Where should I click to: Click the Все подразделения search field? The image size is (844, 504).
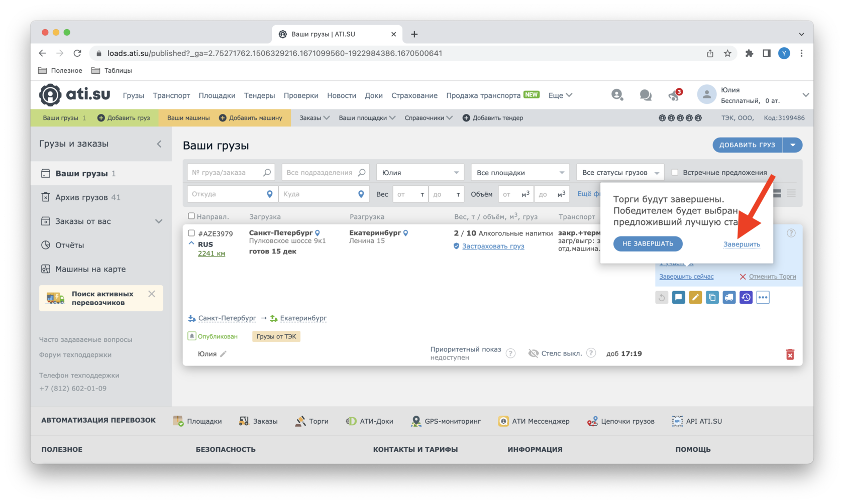325,173
